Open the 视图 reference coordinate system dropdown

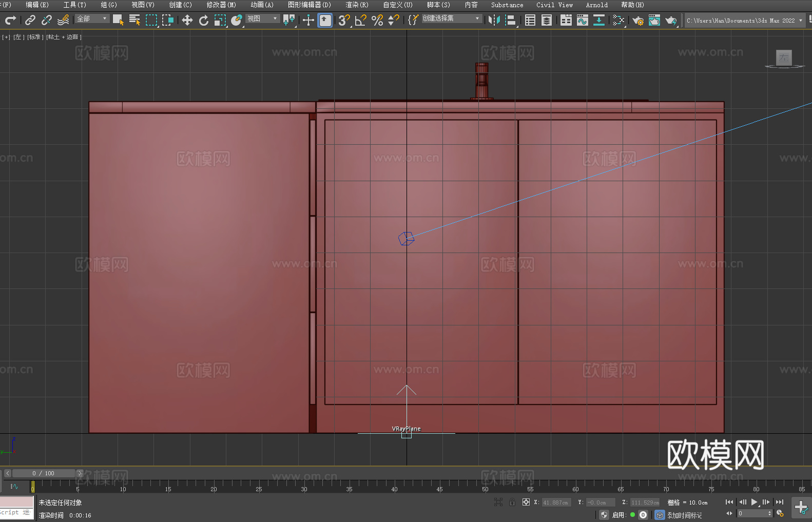pos(262,18)
